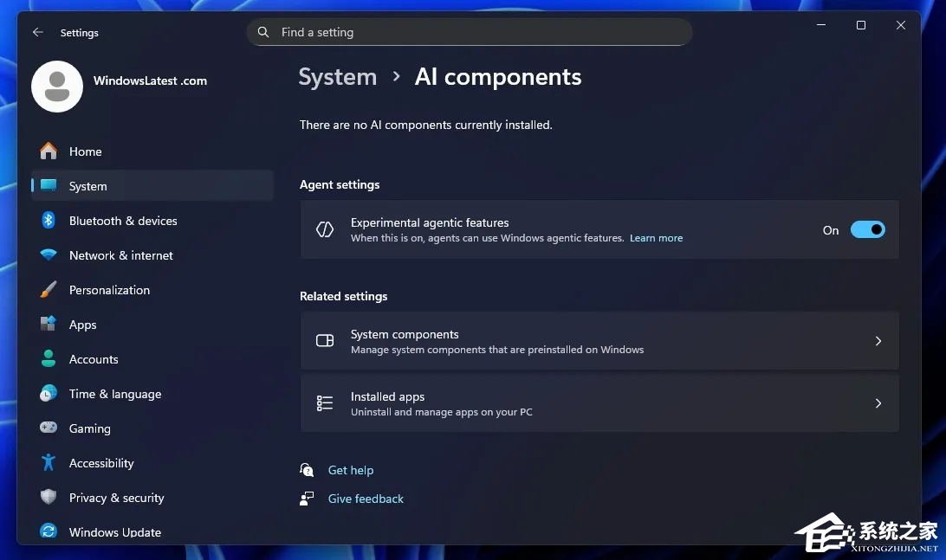The width and height of the screenshot is (946, 560).
Task: Click the Home icon in sidebar
Action: pyautogui.click(x=49, y=151)
